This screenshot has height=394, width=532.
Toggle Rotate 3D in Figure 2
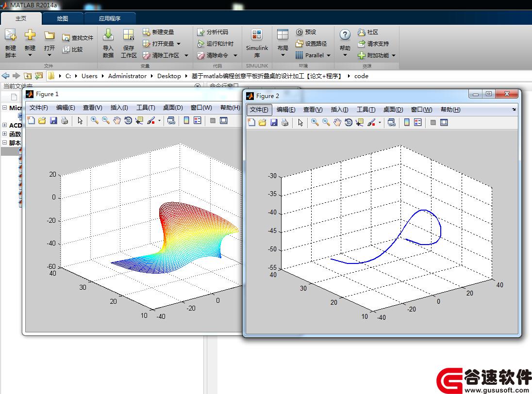349,122
